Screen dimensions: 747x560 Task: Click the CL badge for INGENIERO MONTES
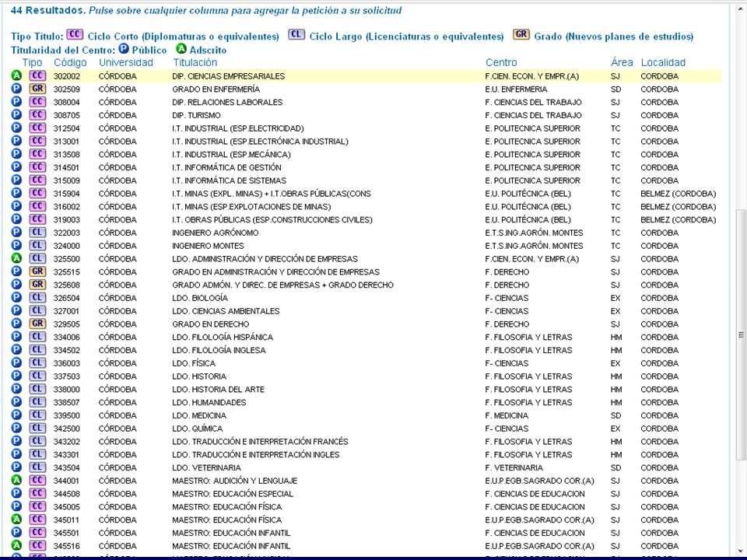pos(37,245)
